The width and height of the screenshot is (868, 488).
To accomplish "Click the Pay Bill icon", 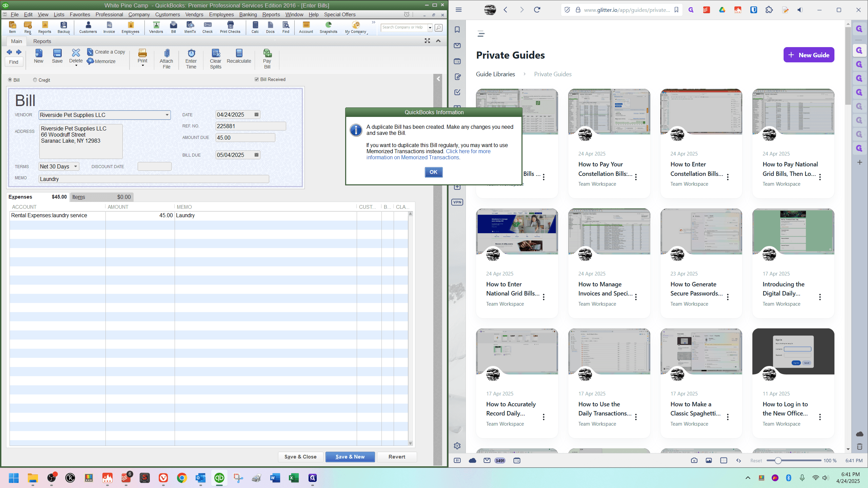I will [x=267, y=59].
